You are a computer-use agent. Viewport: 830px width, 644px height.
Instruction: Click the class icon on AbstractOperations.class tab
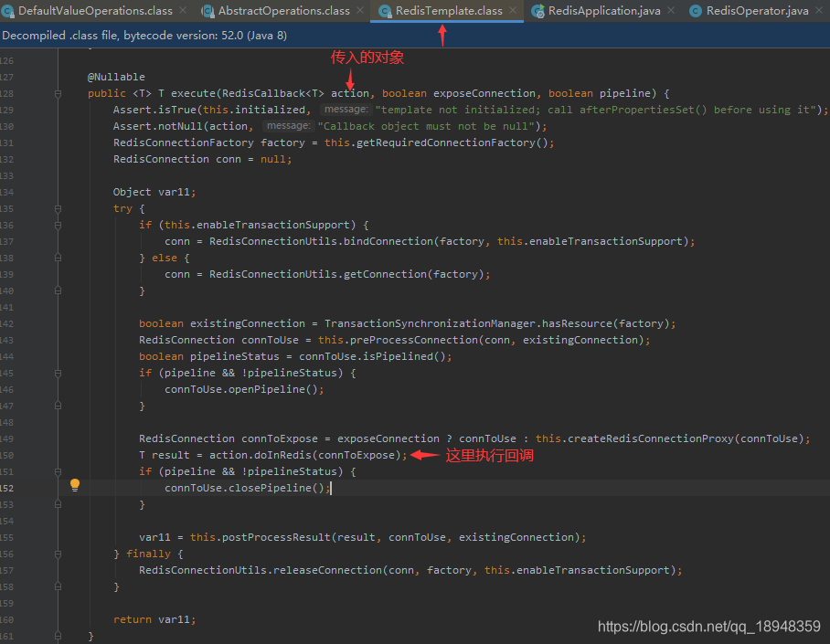[x=206, y=11]
